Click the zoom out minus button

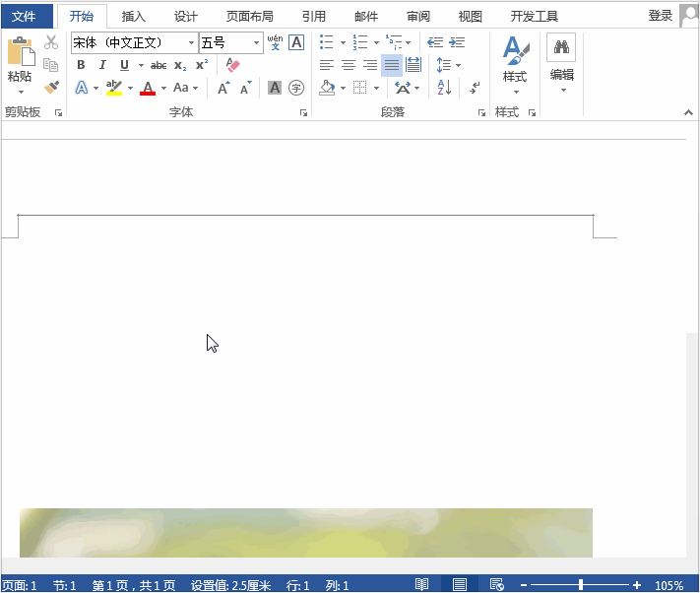click(524, 584)
